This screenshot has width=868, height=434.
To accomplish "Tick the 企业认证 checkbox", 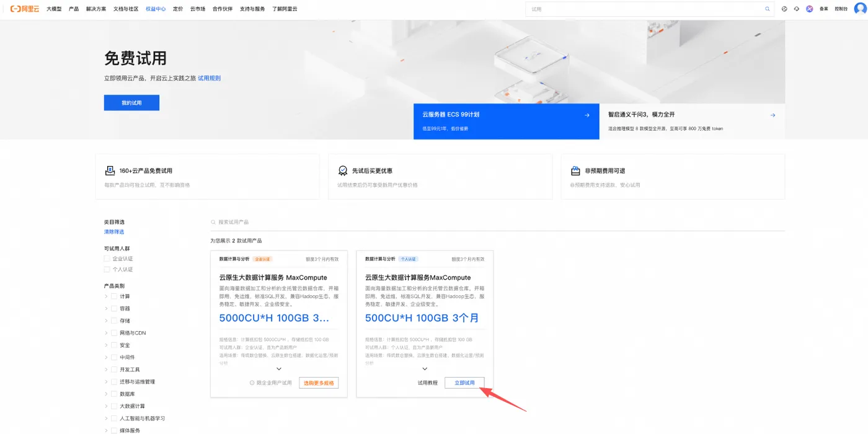I will (107, 259).
